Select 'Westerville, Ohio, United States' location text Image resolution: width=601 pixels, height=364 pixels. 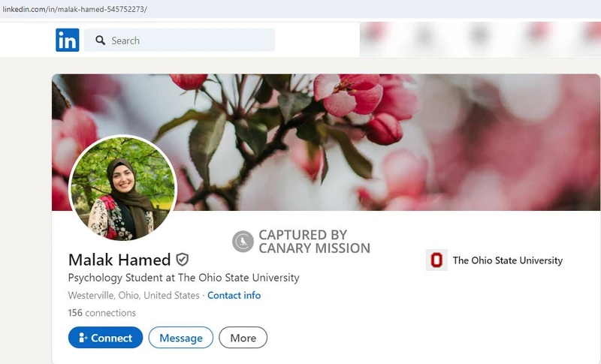point(134,295)
